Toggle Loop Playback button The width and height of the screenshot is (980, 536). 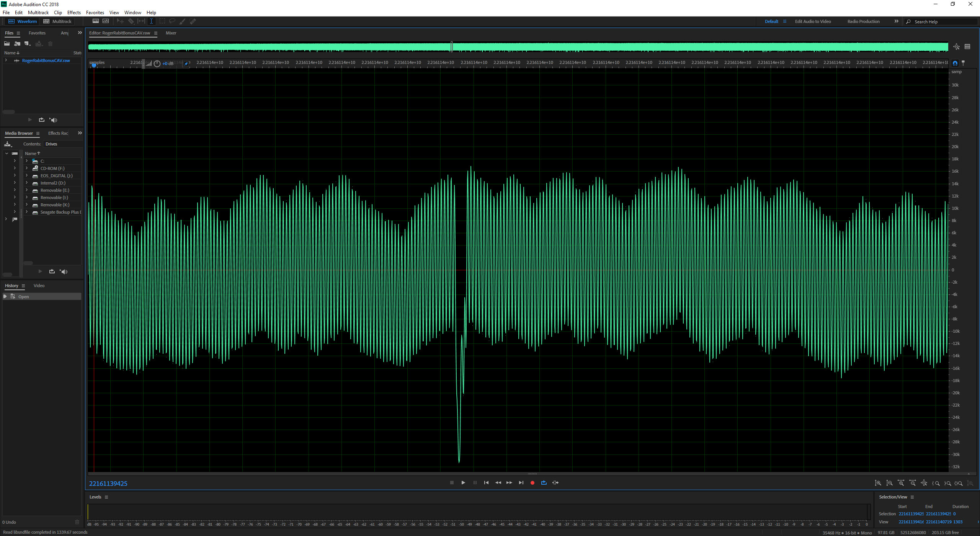click(x=544, y=483)
